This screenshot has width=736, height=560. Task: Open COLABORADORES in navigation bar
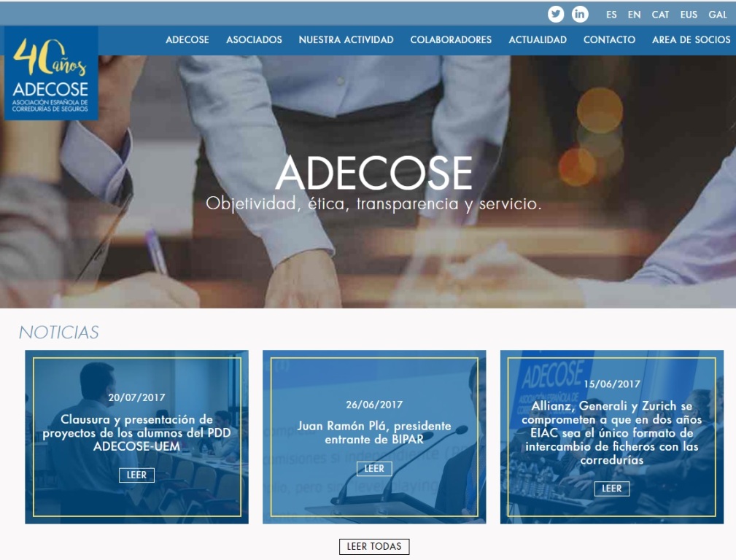point(451,40)
